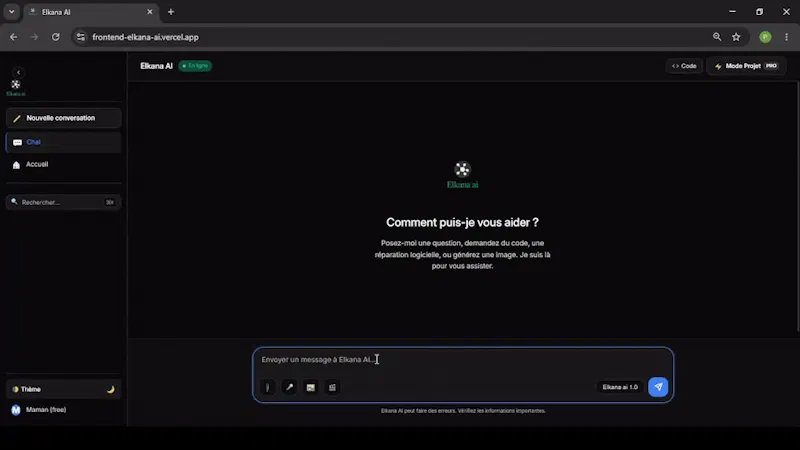Click the address bar URL
Screen dimensions: 800x450
pyautogui.click(x=145, y=37)
